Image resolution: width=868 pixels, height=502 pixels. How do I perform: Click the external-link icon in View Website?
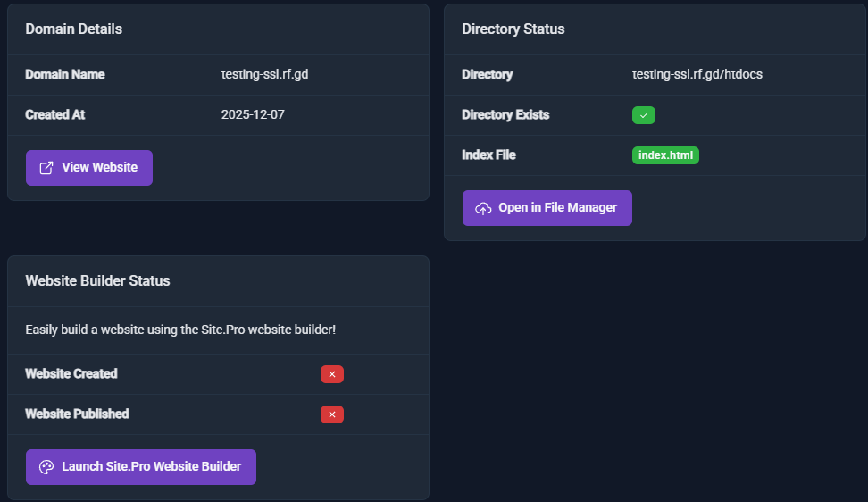pyautogui.click(x=46, y=168)
